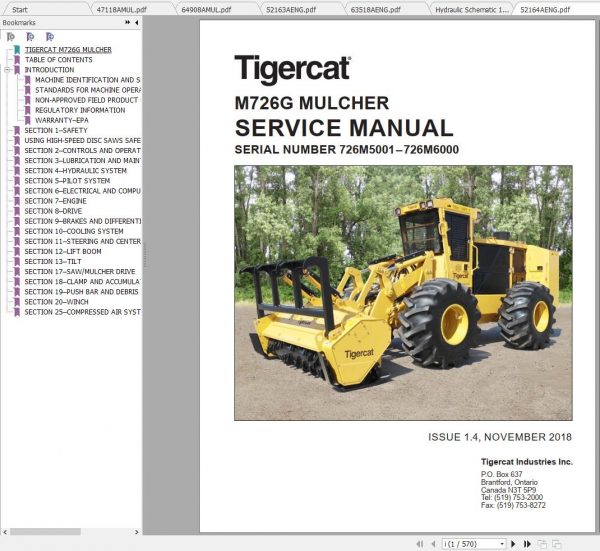Go to SECTION 17–SAW/MULCHER DRIVE bookmark
This screenshot has height=551, width=600.
80,272
